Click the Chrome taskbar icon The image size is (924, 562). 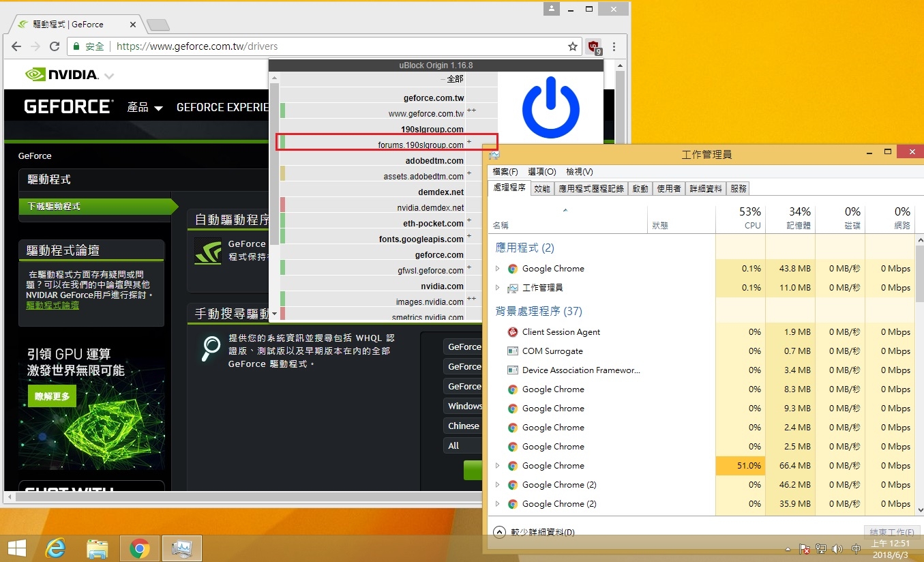(140, 548)
